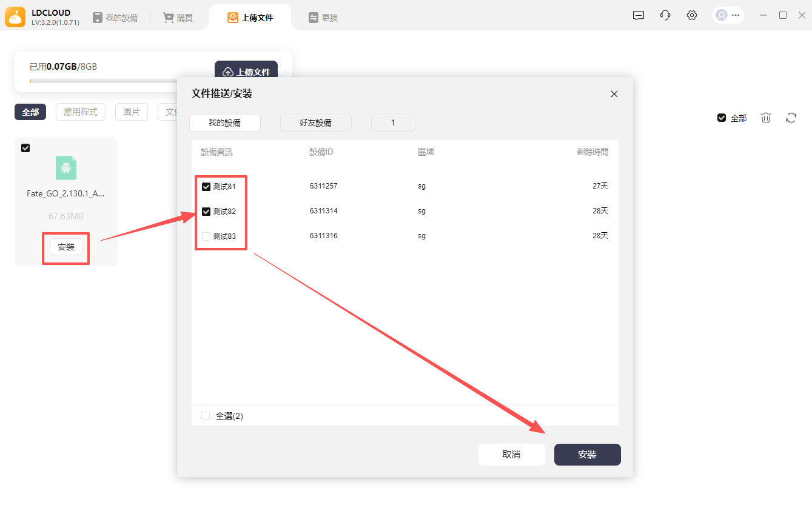Toggle the 全部 checkbox near trash icon

point(722,118)
